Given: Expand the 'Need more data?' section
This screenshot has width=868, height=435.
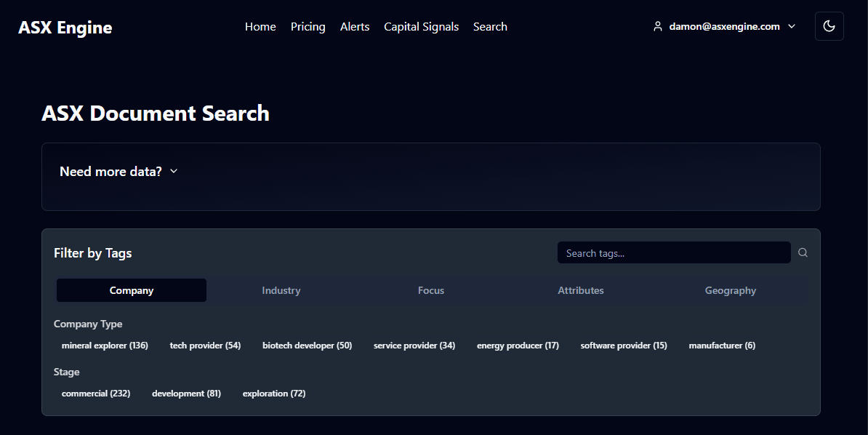Looking at the screenshot, I should 119,172.
